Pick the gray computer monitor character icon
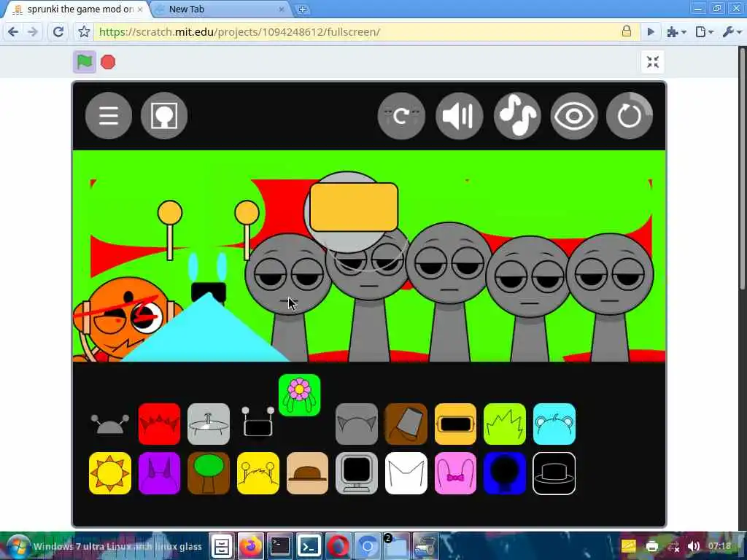This screenshot has height=560, width=747. click(357, 473)
